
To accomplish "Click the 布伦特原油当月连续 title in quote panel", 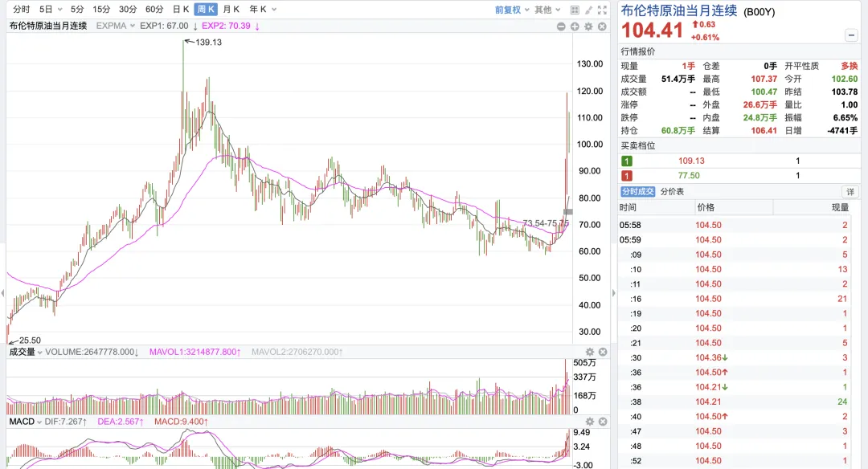I will click(x=678, y=10).
